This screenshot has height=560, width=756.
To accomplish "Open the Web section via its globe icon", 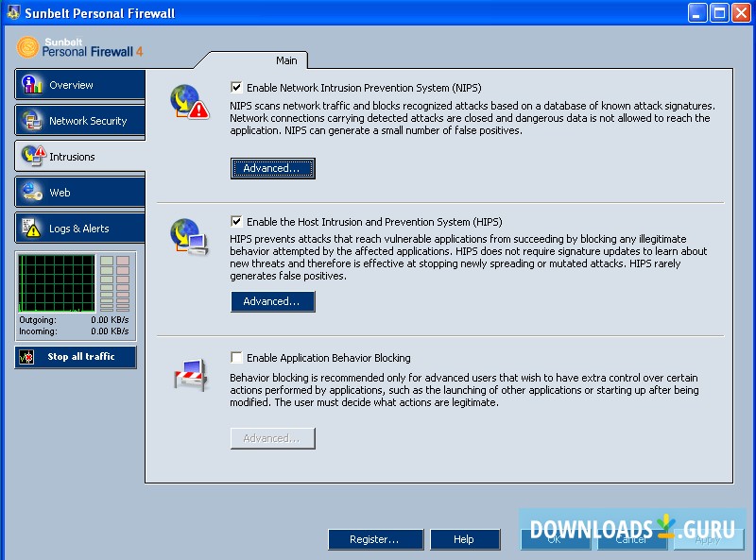I will click(29, 192).
